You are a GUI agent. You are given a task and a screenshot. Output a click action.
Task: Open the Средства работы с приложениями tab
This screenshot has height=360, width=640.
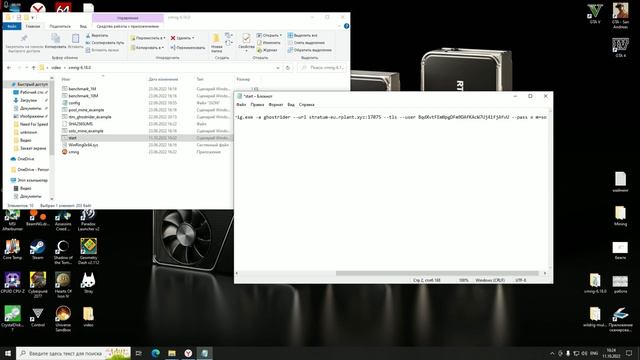click(128, 26)
